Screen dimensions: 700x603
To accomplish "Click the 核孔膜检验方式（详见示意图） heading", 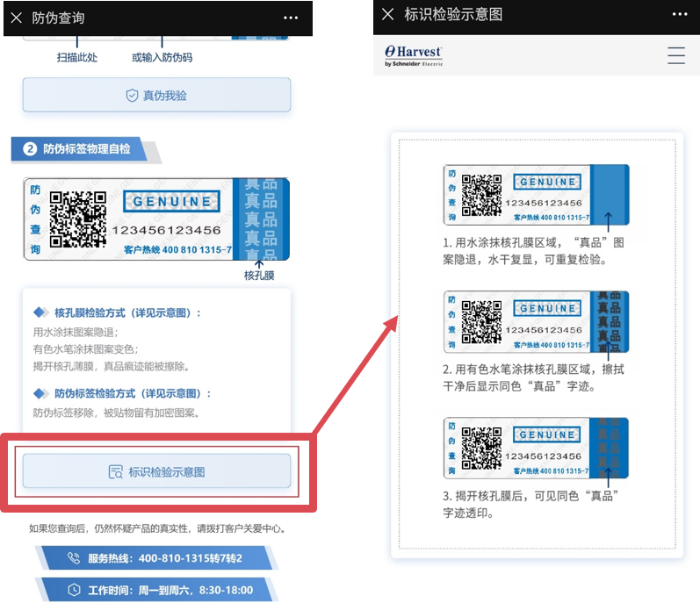I will (x=127, y=312).
